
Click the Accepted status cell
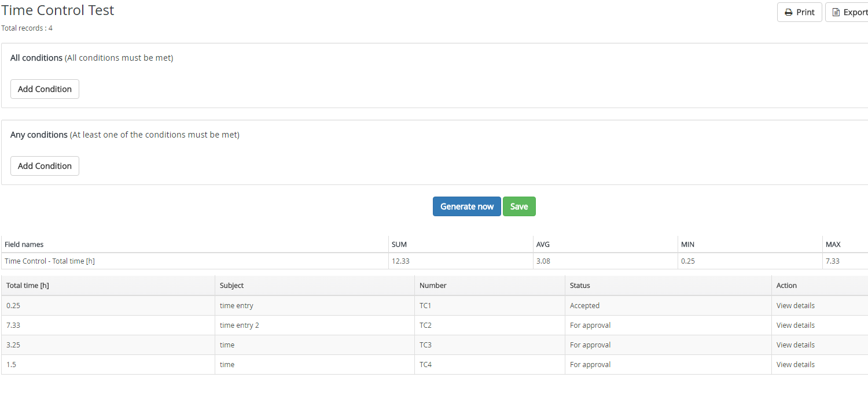(668, 305)
